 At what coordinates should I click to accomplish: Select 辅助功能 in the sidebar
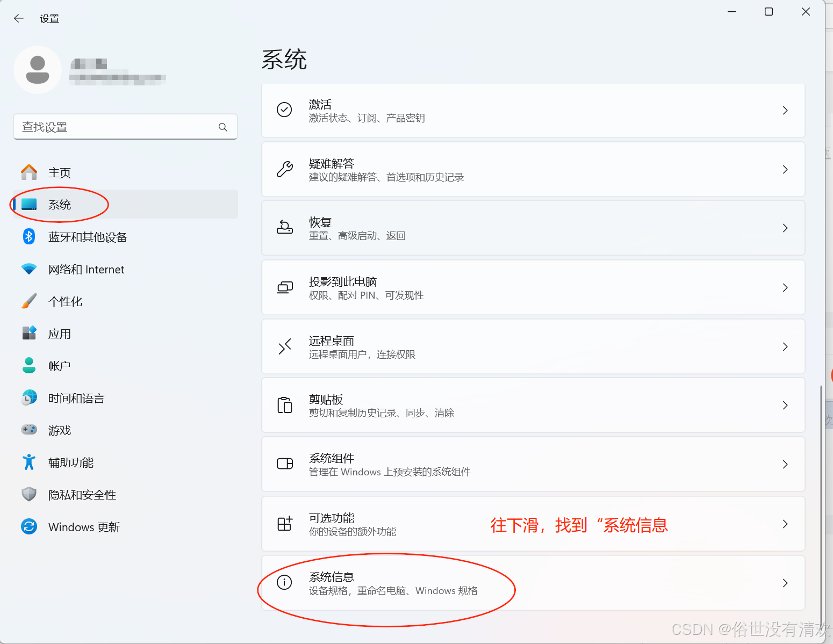coord(125,462)
